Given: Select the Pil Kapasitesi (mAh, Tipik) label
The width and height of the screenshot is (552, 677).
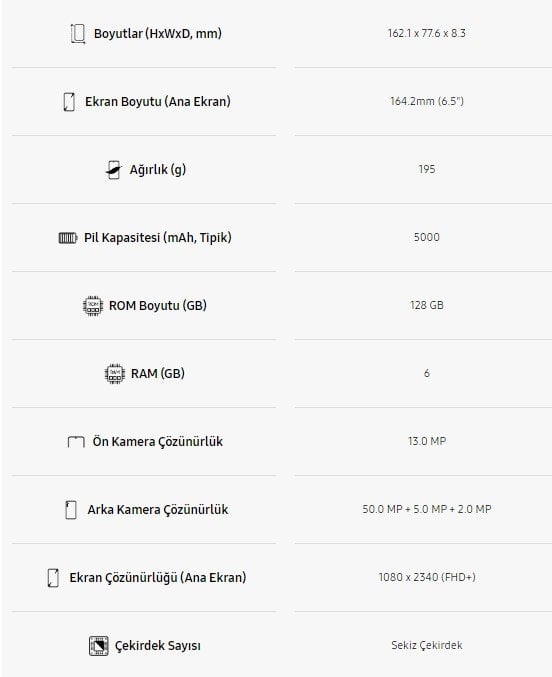Looking at the screenshot, I should [158, 238].
